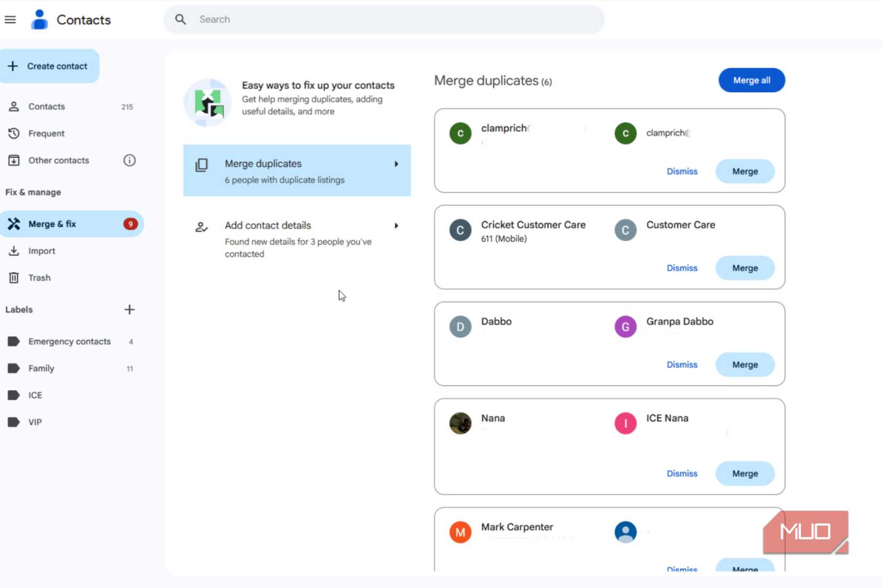This screenshot has width=882, height=588.
Task: Open the Frequent contacts section
Action: [x=72, y=133]
